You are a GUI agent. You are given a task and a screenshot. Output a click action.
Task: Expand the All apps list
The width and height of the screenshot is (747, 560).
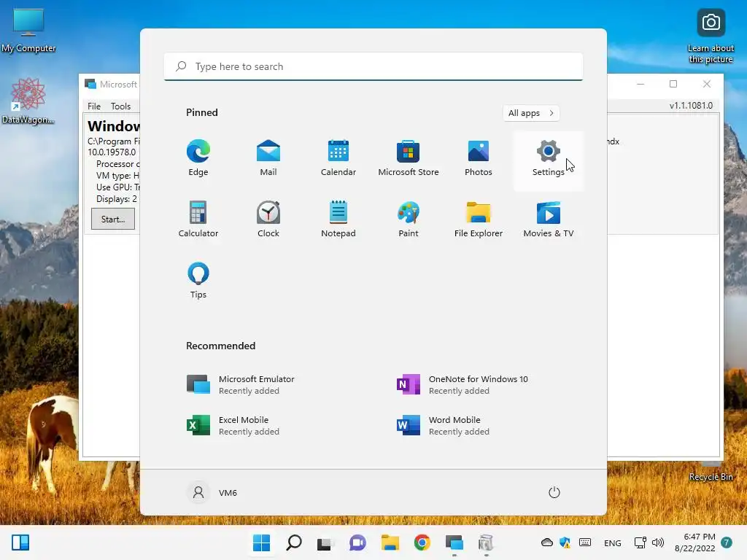click(x=531, y=113)
